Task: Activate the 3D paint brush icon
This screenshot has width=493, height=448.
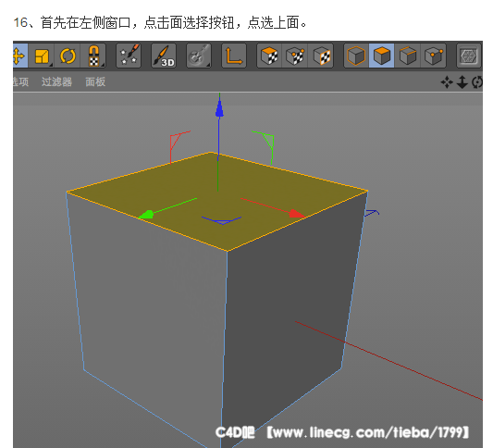Action: click(x=164, y=56)
